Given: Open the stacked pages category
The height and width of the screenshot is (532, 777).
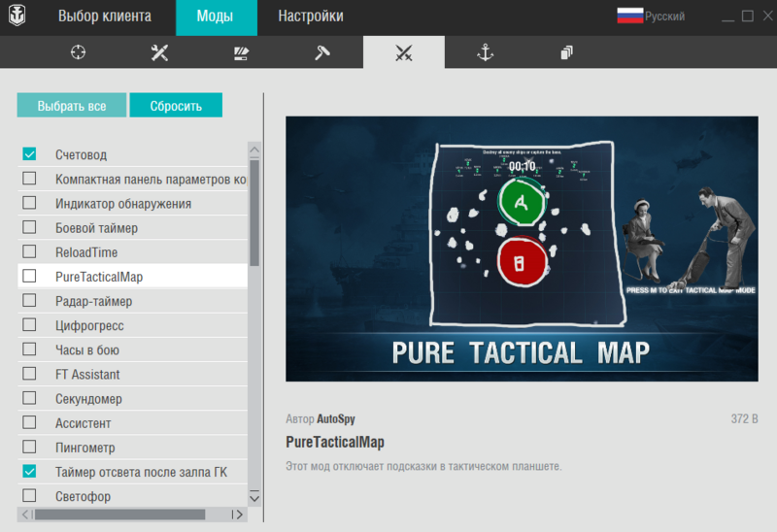Looking at the screenshot, I should (x=566, y=52).
